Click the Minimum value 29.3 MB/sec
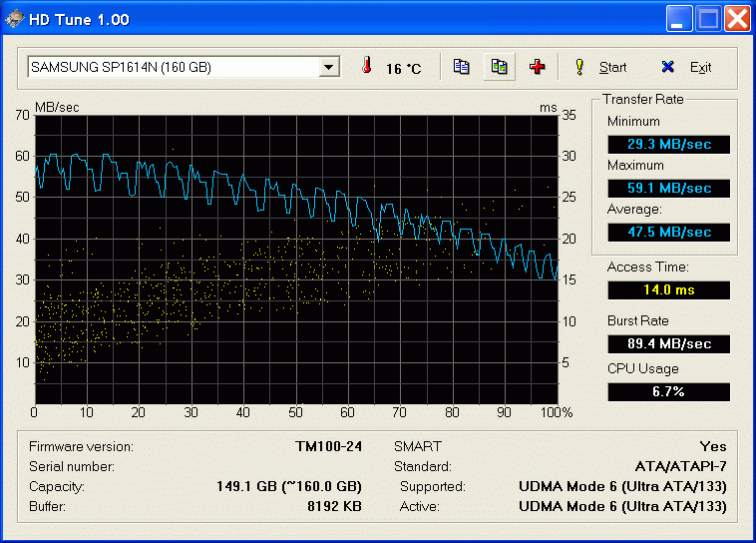This screenshot has height=543, width=756. [669, 145]
